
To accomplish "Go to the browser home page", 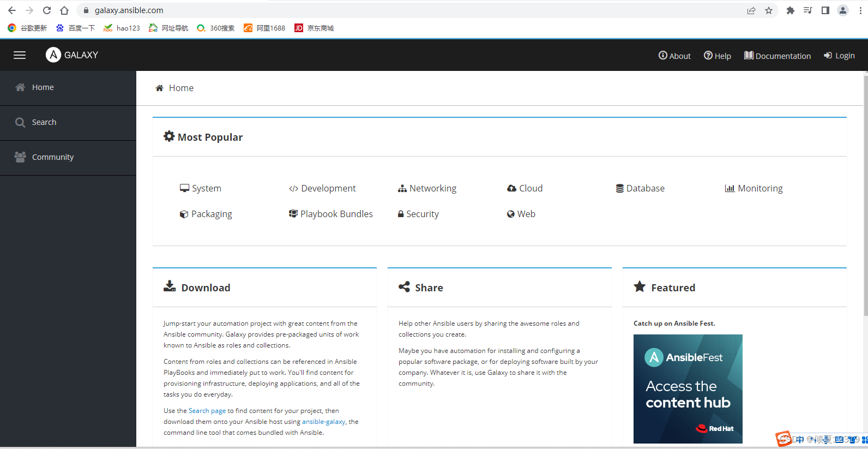I will [x=64, y=10].
